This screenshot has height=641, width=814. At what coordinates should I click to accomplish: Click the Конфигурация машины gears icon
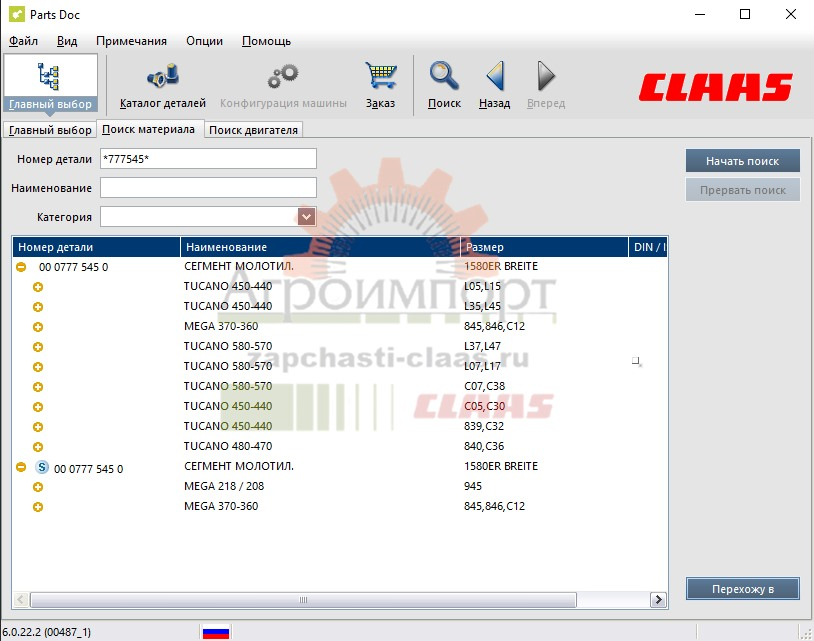(x=283, y=76)
